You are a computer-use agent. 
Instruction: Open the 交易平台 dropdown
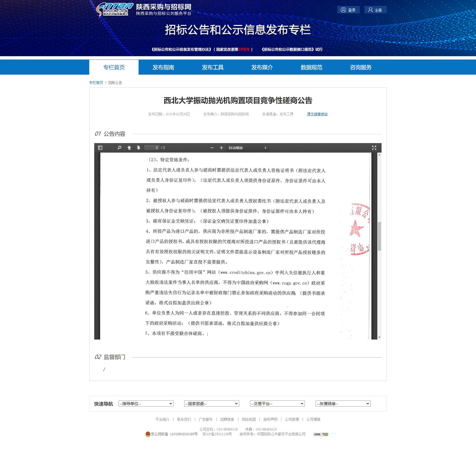277,404
